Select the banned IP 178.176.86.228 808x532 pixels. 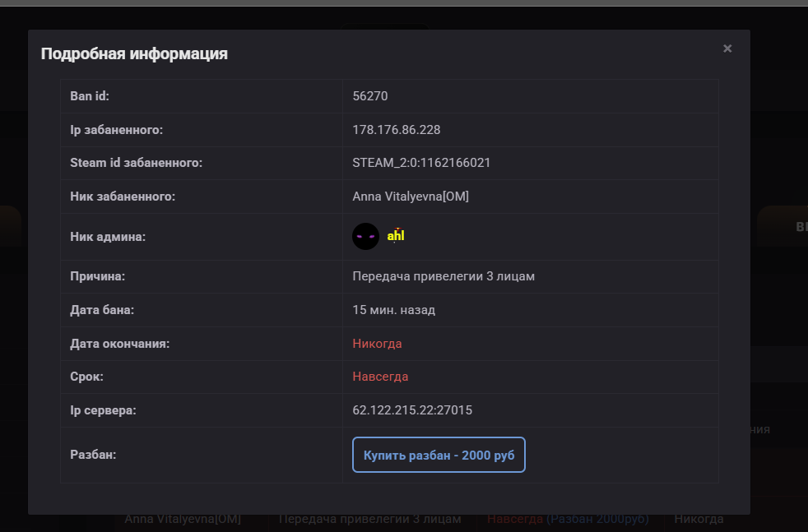point(396,130)
